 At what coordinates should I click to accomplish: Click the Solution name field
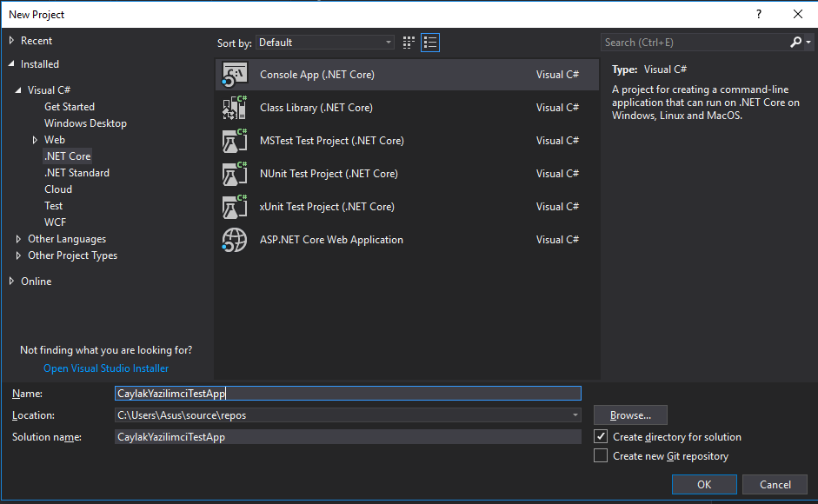(348, 437)
